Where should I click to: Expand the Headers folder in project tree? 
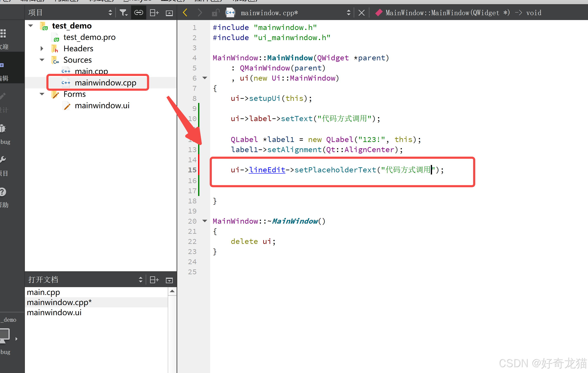43,49
